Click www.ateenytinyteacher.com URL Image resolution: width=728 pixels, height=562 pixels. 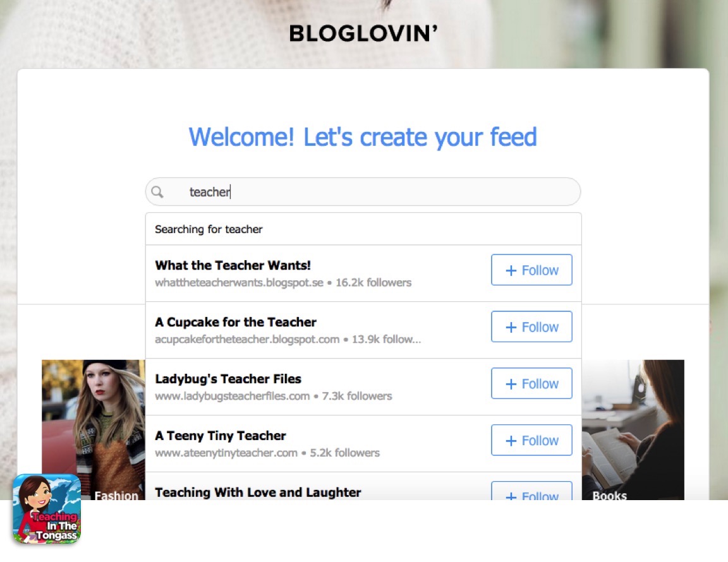click(x=226, y=453)
